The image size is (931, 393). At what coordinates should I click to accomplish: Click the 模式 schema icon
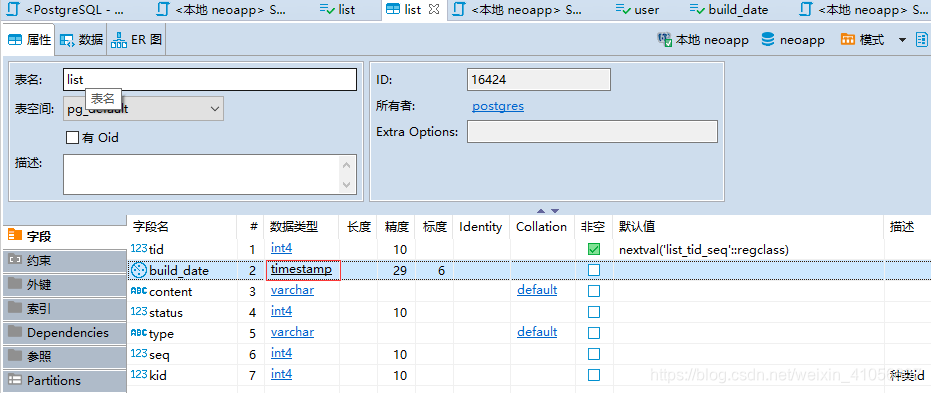pyautogui.click(x=848, y=40)
